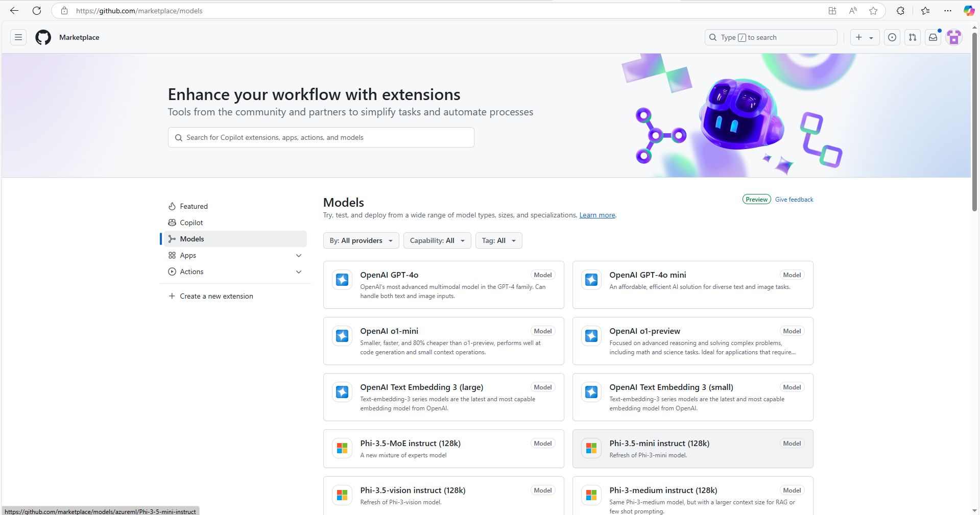Screen dimensions: 980x515
Task: Open the Copilot sidebar icon
Action: [969, 11]
